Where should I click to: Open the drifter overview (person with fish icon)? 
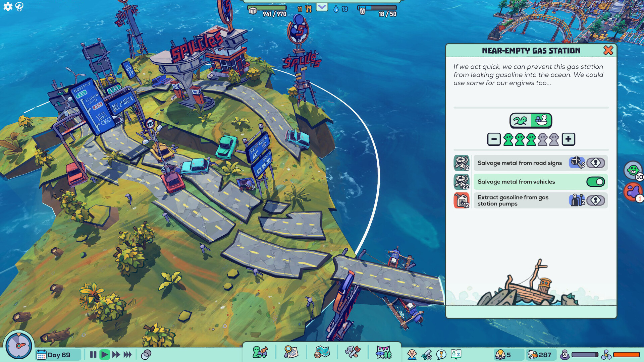(260, 353)
